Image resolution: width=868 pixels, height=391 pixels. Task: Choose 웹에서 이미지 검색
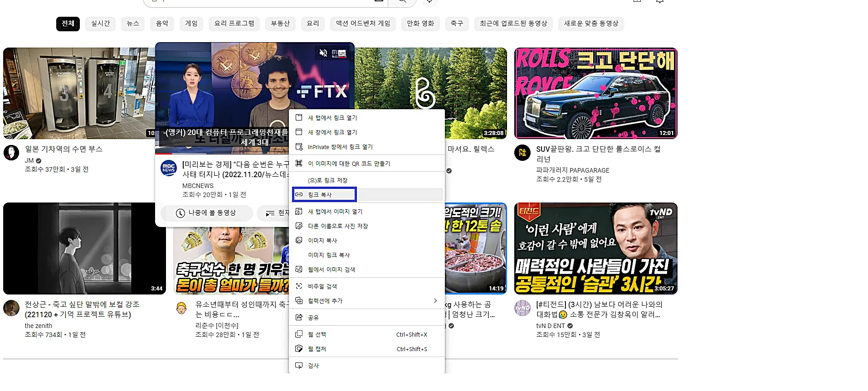pyautogui.click(x=366, y=270)
